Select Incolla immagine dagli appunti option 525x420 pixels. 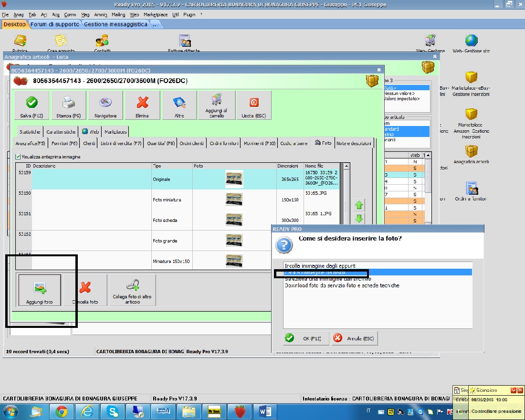click(378, 266)
